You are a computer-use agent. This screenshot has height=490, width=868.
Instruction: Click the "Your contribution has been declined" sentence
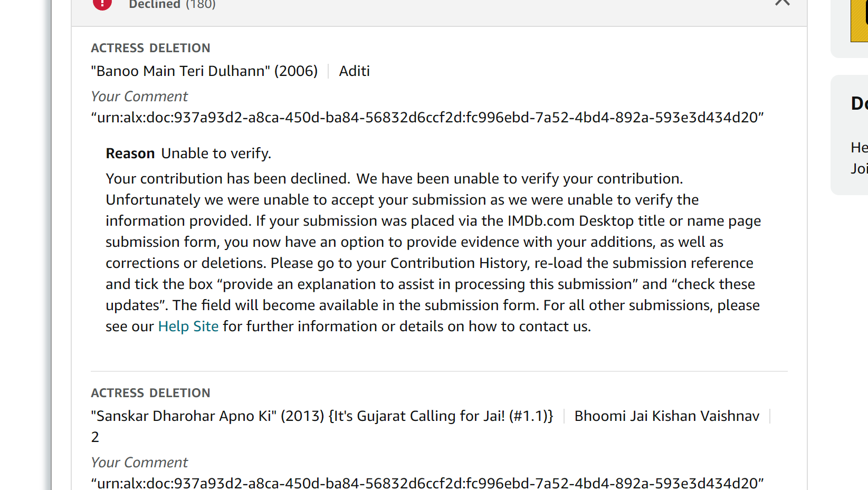[227, 179]
